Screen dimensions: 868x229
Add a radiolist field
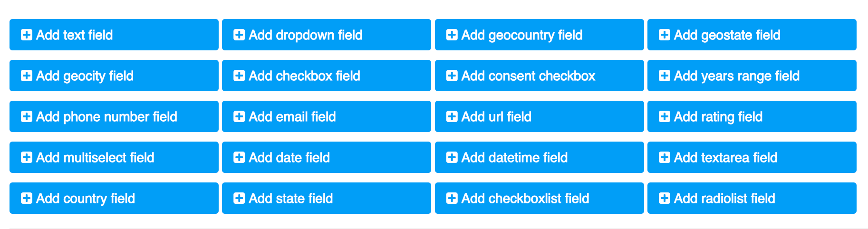click(x=752, y=198)
